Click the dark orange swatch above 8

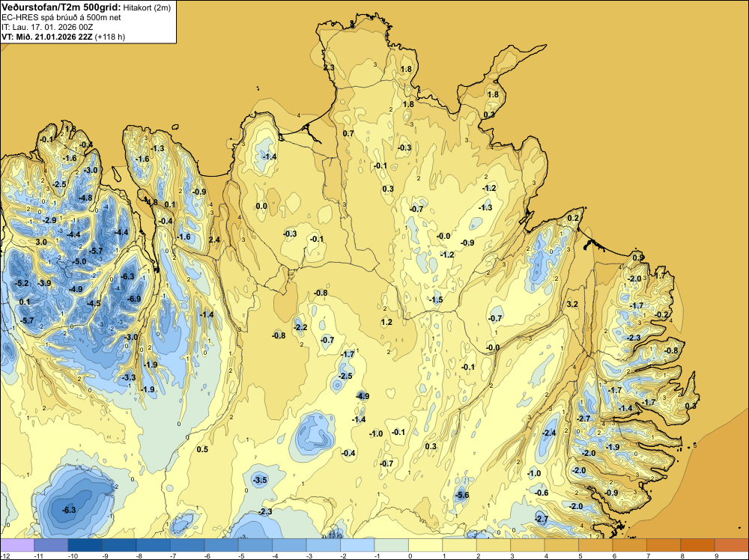click(698, 545)
